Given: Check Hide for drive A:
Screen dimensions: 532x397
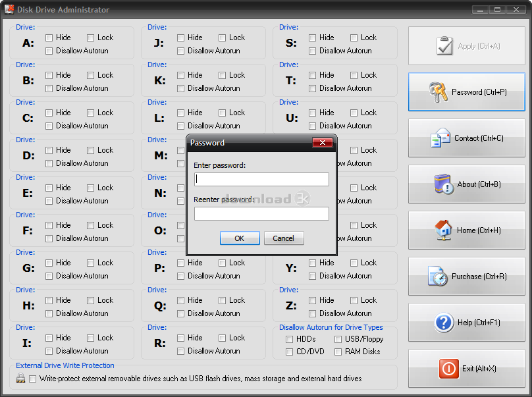Looking at the screenshot, I should tap(49, 38).
